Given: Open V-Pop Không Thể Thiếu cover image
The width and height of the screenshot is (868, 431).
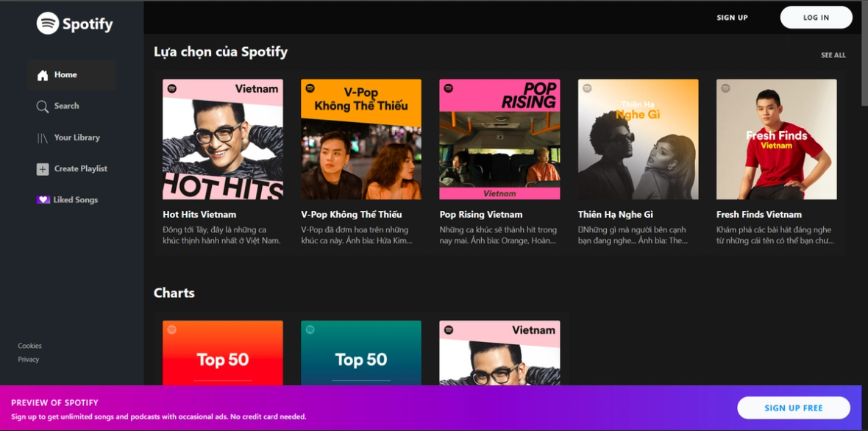Looking at the screenshot, I should pos(361,139).
